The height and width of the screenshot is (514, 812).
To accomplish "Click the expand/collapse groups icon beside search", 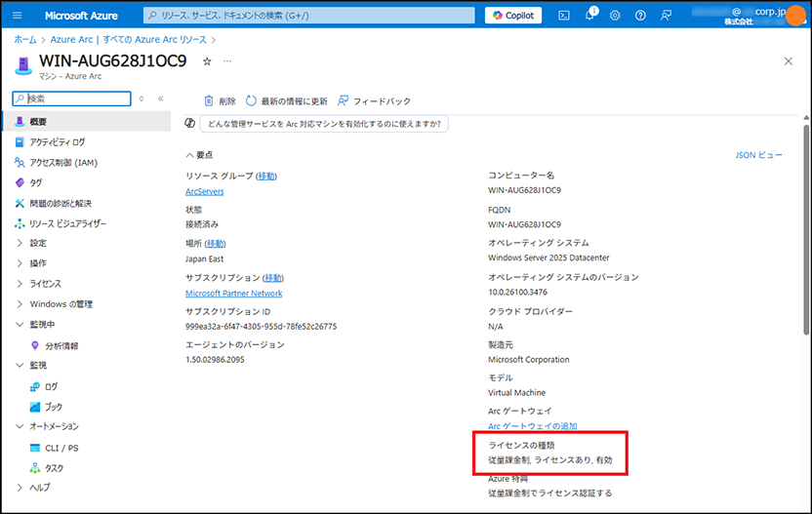I will [142, 99].
